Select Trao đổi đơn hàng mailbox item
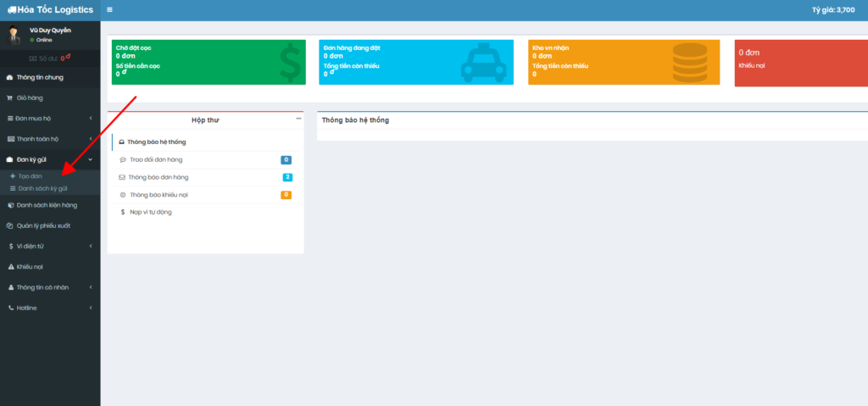Viewport: 868px width, 406px height. [x=205, y=160]
